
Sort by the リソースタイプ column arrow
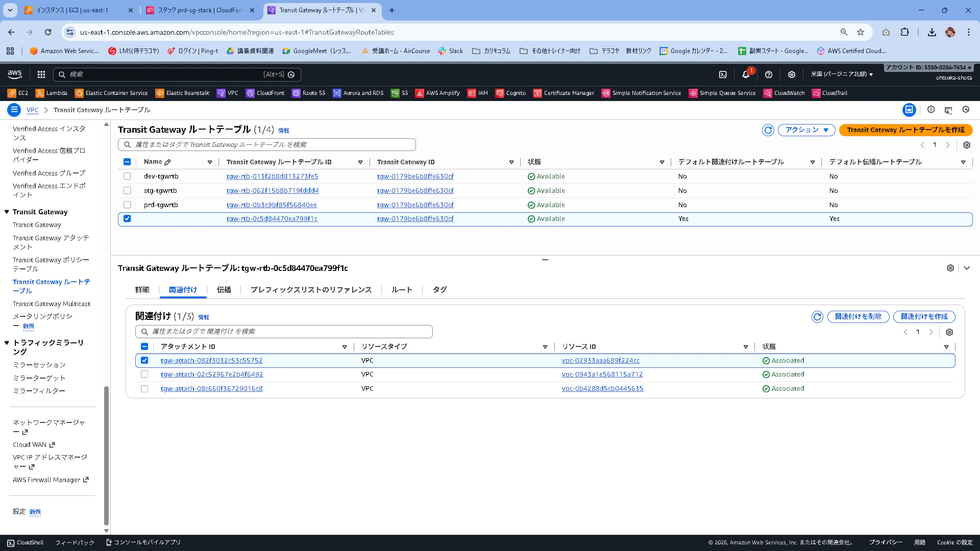[545, 347]
